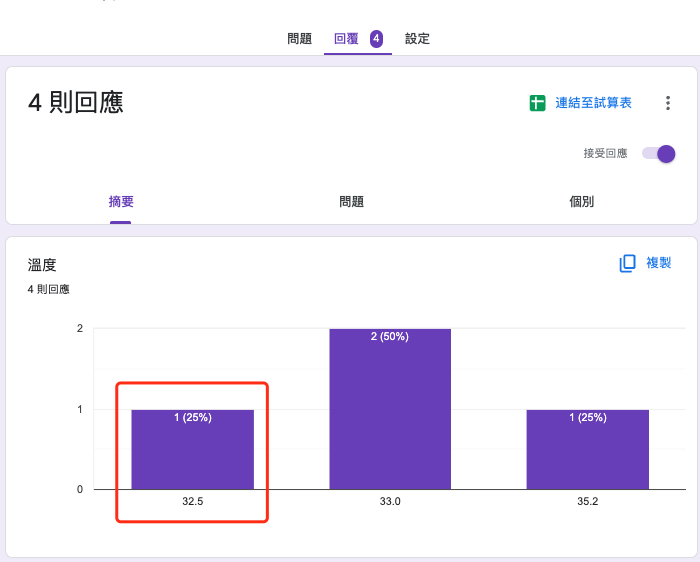Click the 溫度 question title
This screenshot has width=700, height=562.
(x=42, y=265)
